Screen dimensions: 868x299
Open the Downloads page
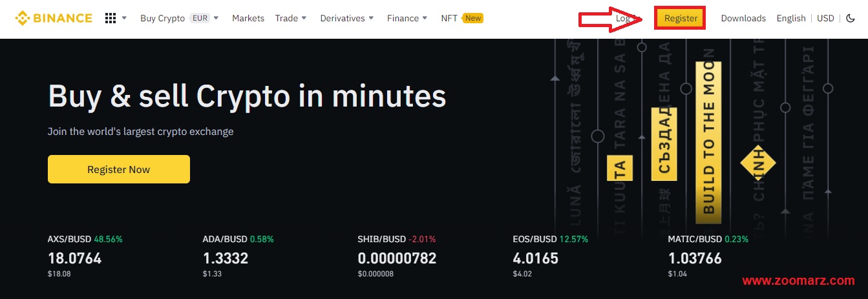(743, 18)
